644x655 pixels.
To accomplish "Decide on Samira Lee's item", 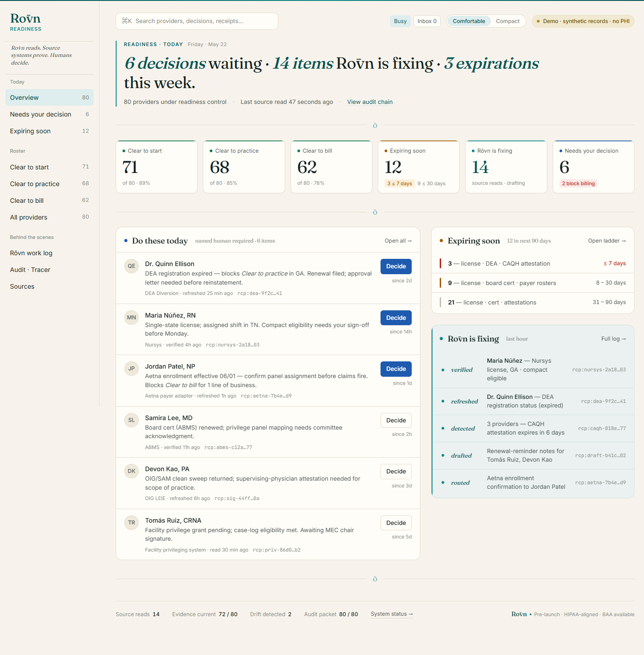I will click(x=396, y=421).
